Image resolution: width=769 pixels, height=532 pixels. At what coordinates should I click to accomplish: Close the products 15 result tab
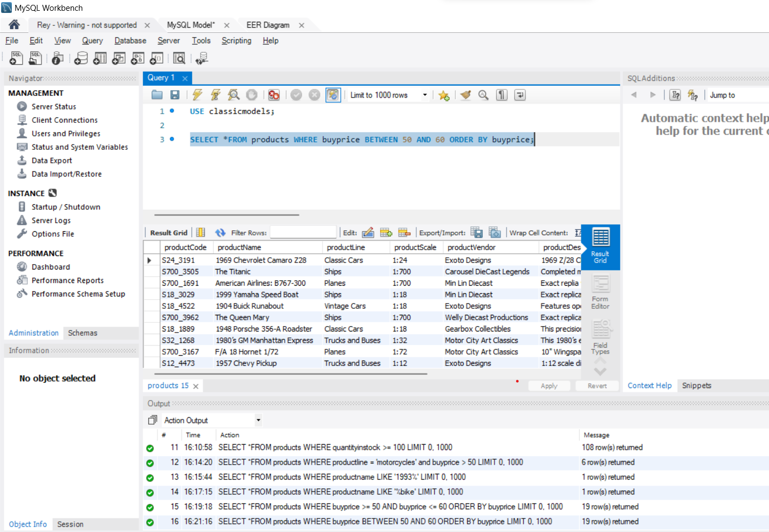coord(196,386)
